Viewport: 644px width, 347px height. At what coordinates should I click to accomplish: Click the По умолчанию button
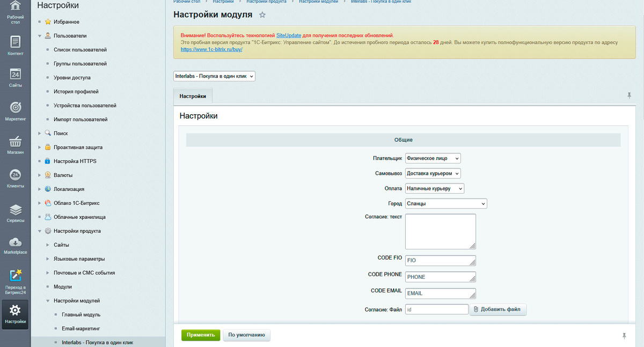click(x=247, y=335)
